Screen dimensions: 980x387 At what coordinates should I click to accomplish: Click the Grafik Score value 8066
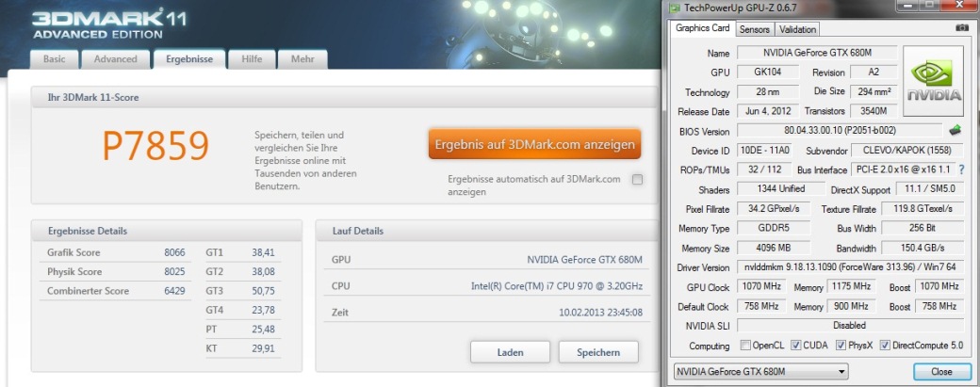[x=174, y=252]
